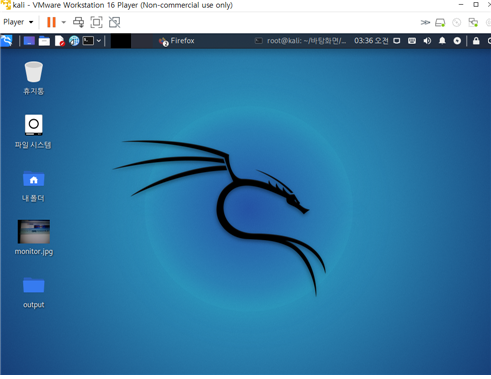Show desktop via panel icon
Viewport: 491px width, 379px height.
(29, 41)
